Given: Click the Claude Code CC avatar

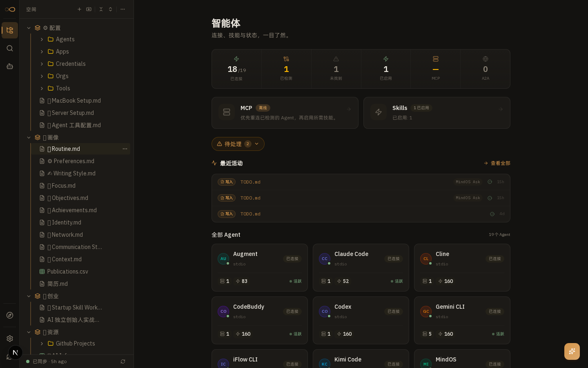Looking at the screenshot, I should 325,259.
